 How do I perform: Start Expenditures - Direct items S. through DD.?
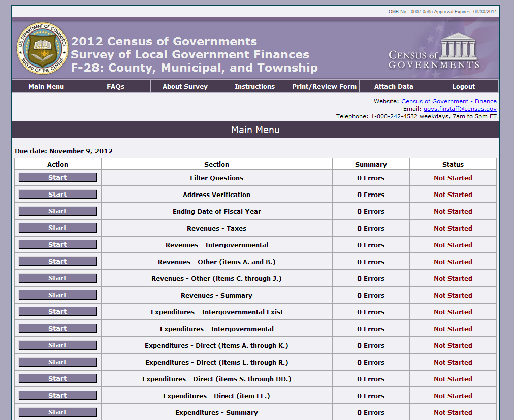[58, 379]
